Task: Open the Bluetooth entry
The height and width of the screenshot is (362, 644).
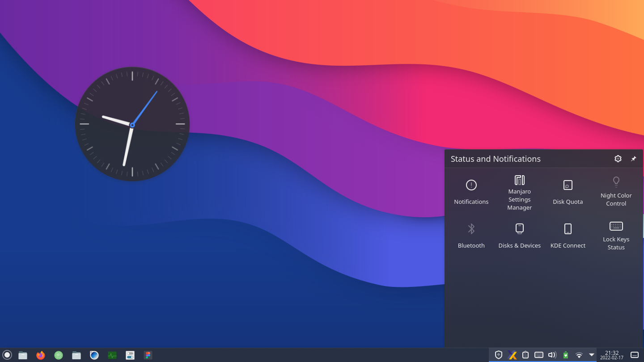Action: click(471, 236)
